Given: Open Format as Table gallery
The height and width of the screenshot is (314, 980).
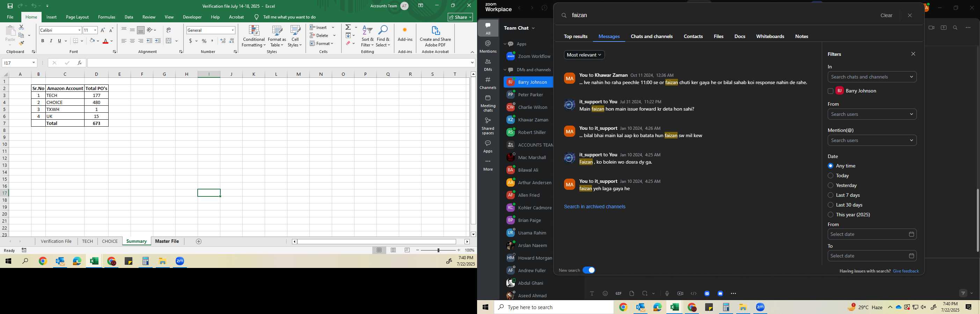Looking at the screenshot, I should (277, 36).
